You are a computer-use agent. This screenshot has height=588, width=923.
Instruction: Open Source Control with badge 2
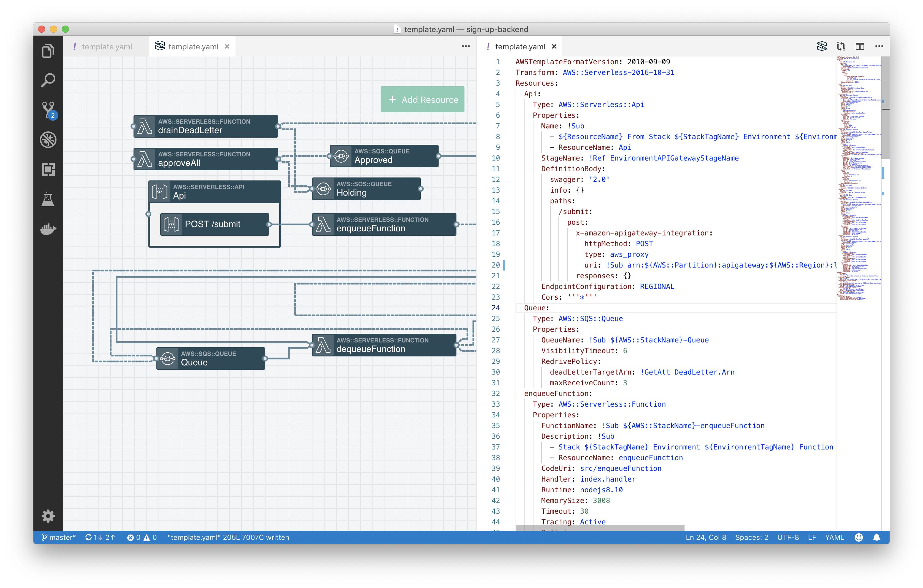tap(49, 111)
